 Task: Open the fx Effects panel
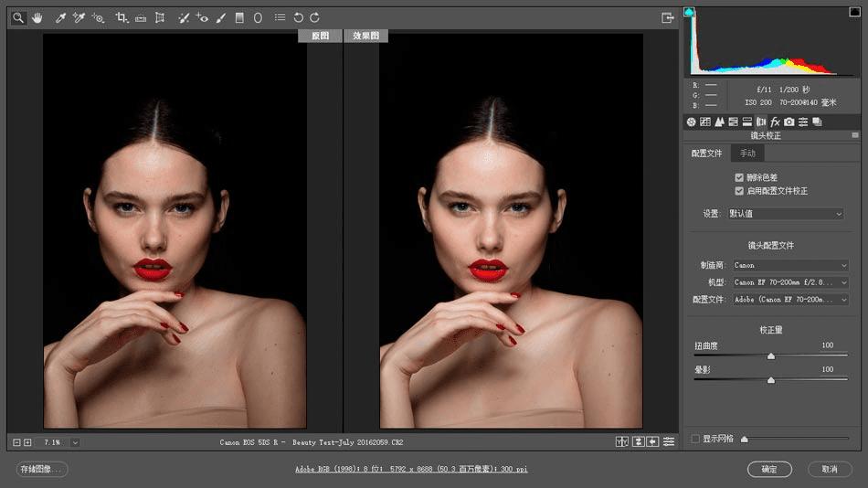[x=775, y=122]
